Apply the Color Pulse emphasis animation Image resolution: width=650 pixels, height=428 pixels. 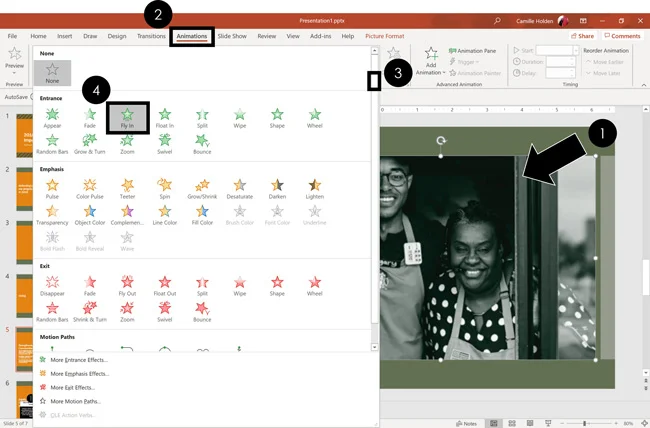coord(90,189)
